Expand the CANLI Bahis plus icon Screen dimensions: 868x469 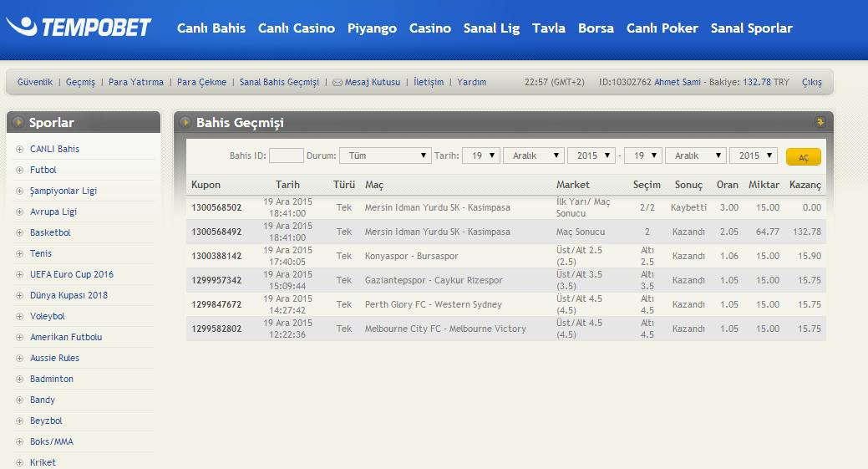19,149
